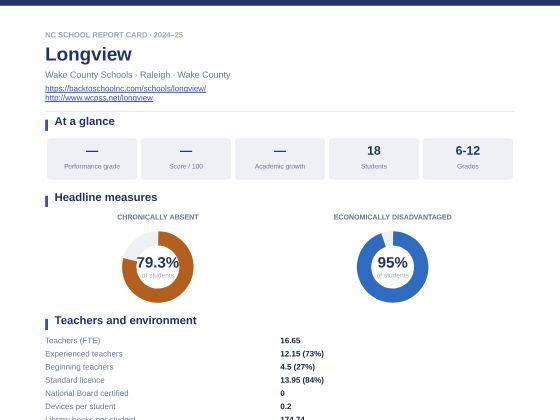The height and width of the screenshot is (420, 560).
Task: Click 'Wake County Schools · Raleigh · Wake County' subtitle
Action: click(138, 75)
